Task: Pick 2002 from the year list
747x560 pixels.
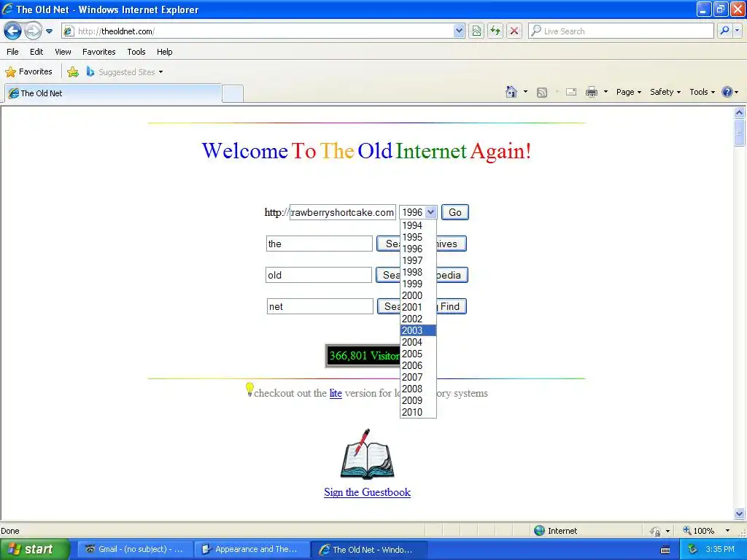Action: pyautogui.click(x=418, y=319)
